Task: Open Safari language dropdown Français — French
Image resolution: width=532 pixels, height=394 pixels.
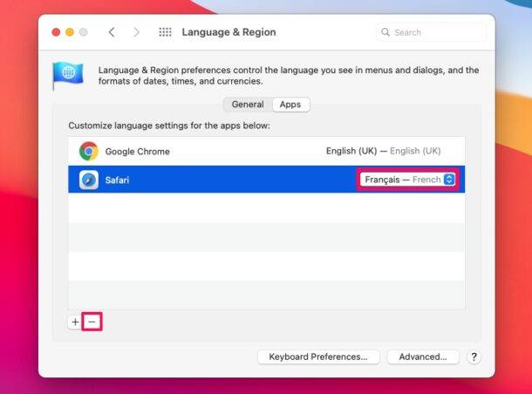Action: click(407, 180)
